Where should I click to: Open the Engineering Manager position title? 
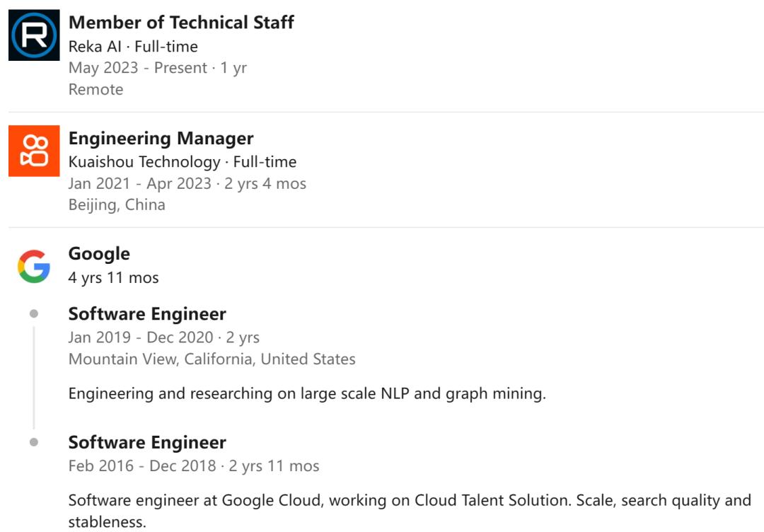point(161,139)
